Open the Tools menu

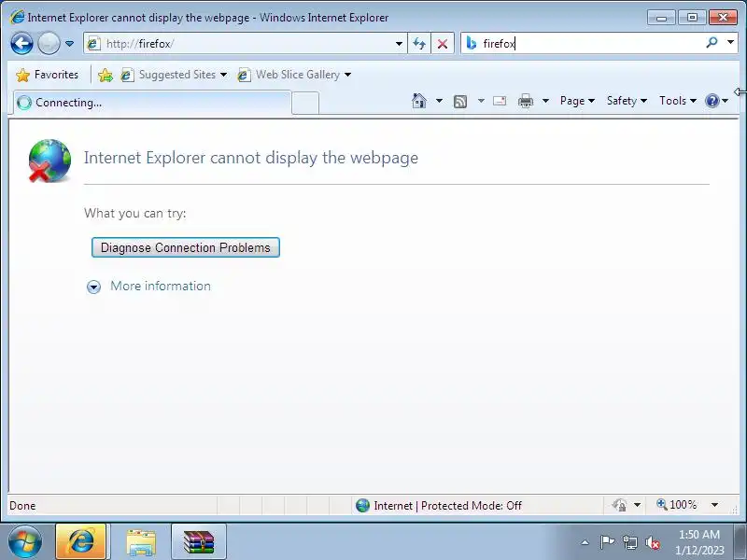click(x=678, y=101)
